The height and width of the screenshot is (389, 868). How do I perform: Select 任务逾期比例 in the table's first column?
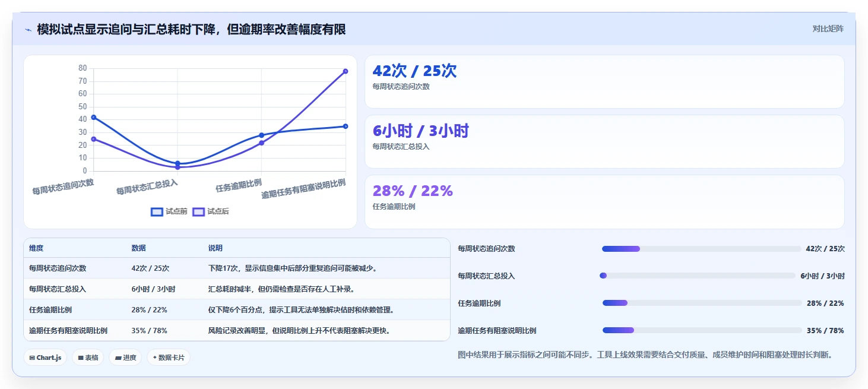click(x=50, y=310)
